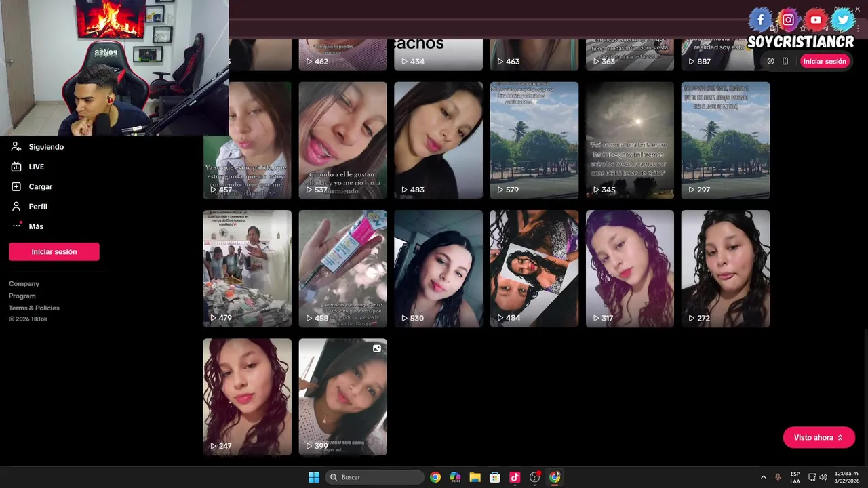Viewport: 868px width, 488px height.
Task: Expand the hidden system tray icons chevron
Action: click(x=763, y=477)
